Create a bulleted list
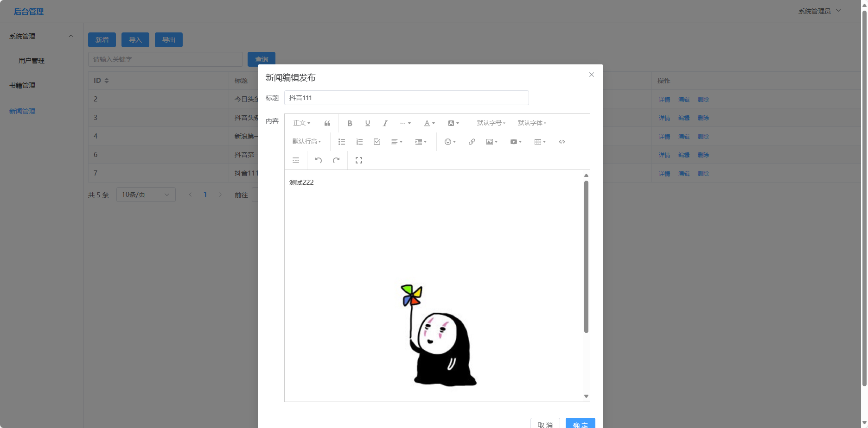Viewport: 868px width, 428px height. (x=342, y=141)
